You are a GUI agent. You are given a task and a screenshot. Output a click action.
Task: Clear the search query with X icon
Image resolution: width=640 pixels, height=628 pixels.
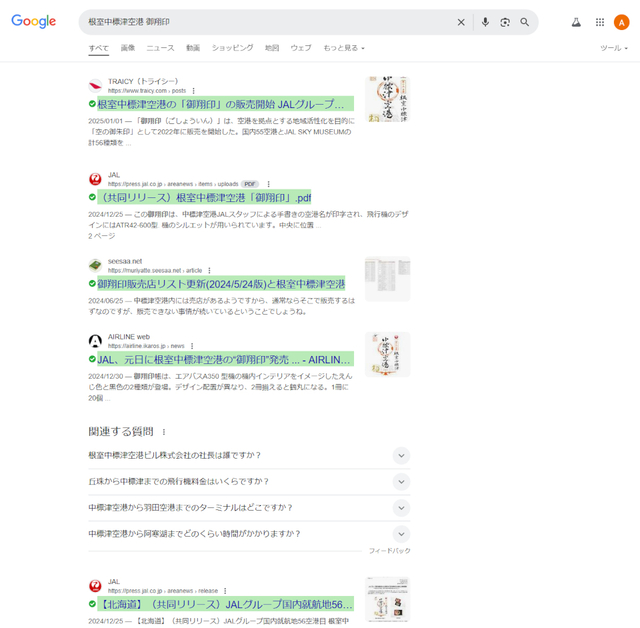click(x=461, y=22)
